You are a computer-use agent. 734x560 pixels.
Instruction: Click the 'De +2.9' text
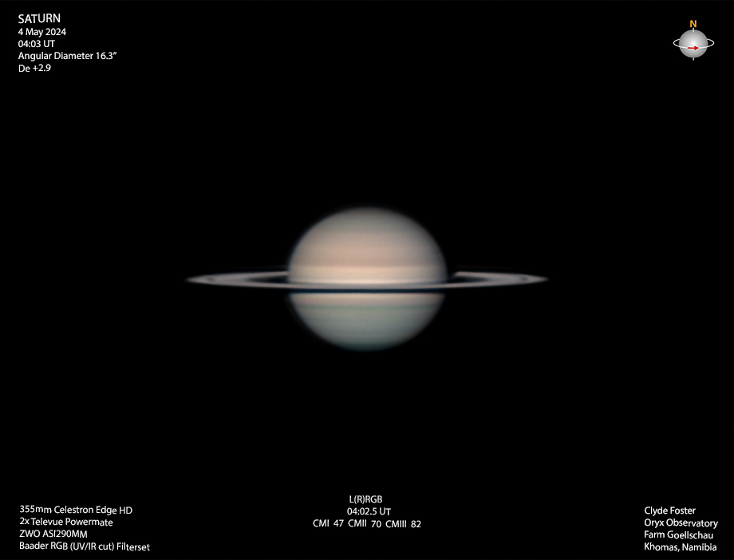click(x=34, y=68)
